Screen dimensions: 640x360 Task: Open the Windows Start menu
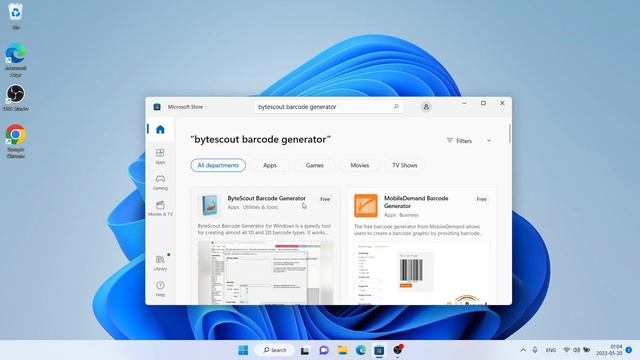click(243, 350)
